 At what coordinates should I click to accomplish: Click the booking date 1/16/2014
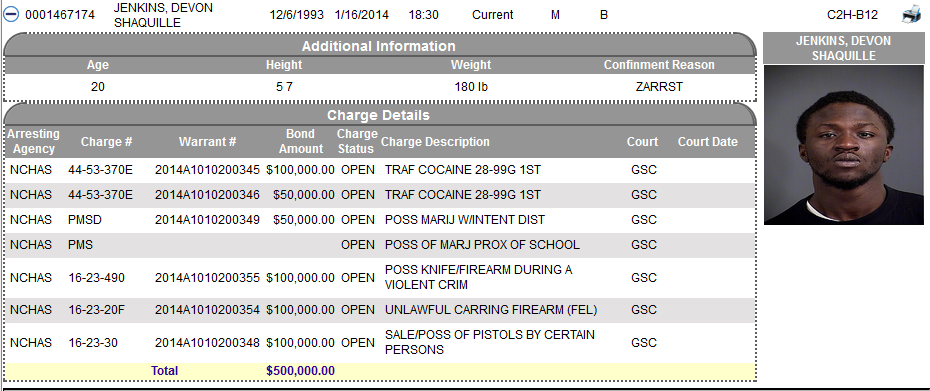(362, 15)
